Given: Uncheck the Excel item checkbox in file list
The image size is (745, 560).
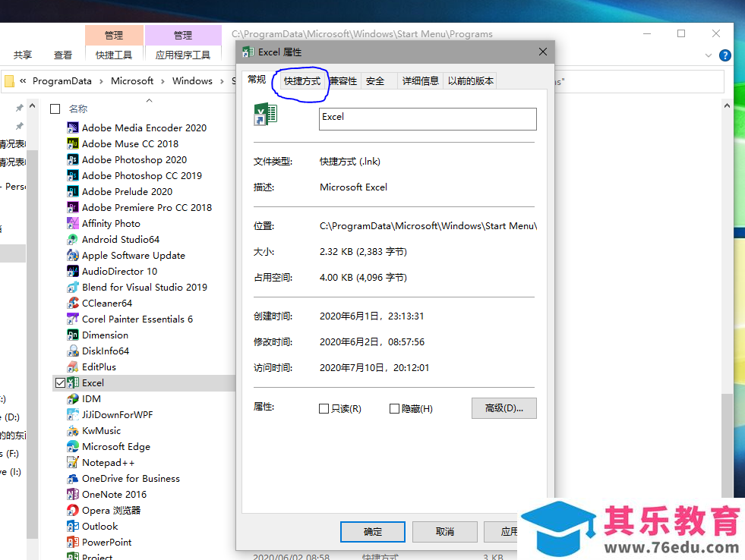Looking at the screenshot, I should click(x=60, y=383).
